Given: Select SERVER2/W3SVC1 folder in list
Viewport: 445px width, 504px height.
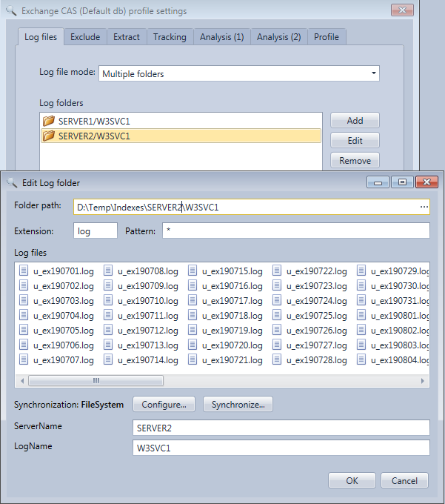Looking at the screenshot, I should tap(181, 136).
